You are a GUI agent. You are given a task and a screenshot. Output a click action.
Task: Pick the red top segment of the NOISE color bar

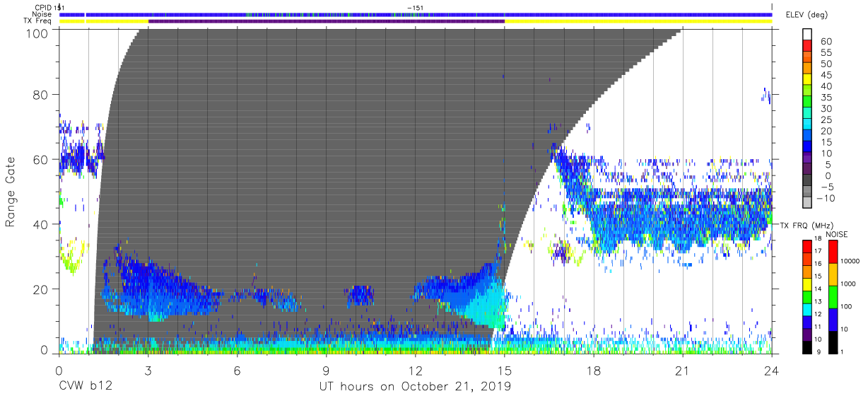click(x=833, y=252)
